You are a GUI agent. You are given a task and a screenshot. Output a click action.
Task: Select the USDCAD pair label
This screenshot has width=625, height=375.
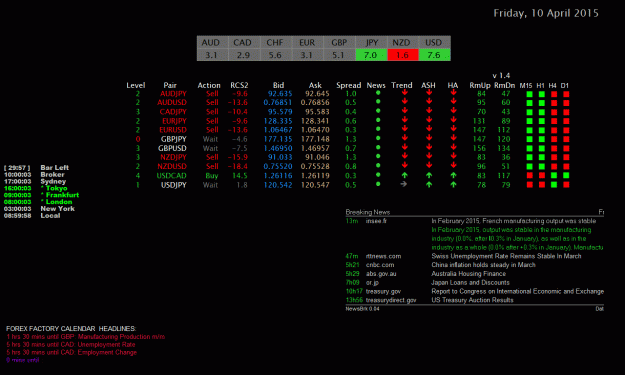click(171, 175)
